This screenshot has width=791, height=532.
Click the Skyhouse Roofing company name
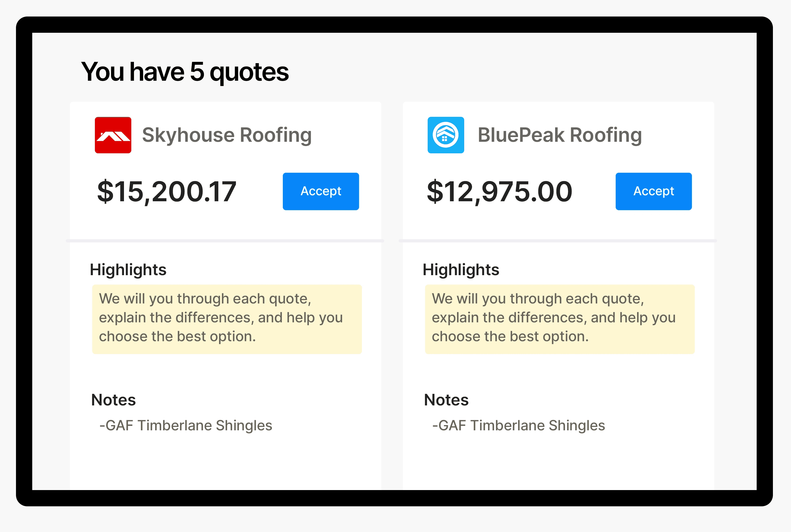pyautogui.click(x=227, y=135)
